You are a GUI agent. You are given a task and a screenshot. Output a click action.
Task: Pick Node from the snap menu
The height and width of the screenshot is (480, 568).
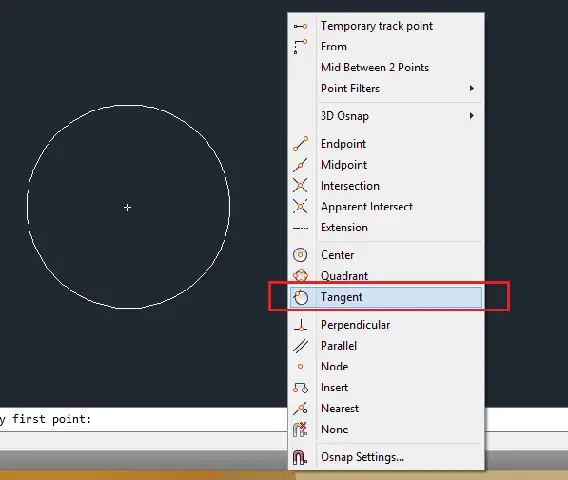point(386,367)
